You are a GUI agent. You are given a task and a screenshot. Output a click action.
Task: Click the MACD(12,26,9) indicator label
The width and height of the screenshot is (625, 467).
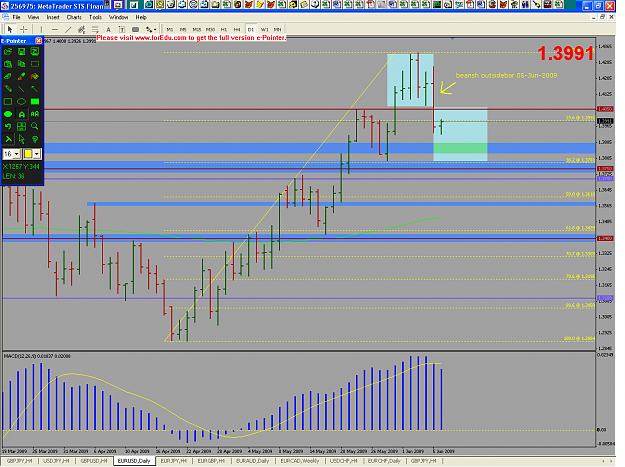point(37,356)
